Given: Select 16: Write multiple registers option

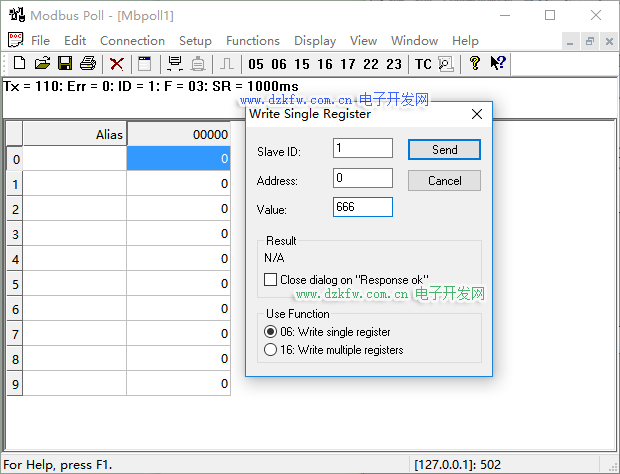Looking at the screenshot, I should point(271,350).
